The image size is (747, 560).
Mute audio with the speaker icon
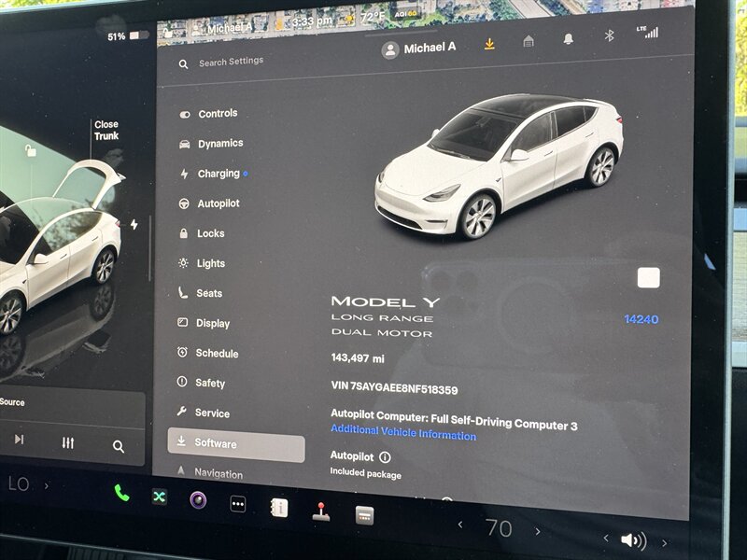tap(632, 540)
